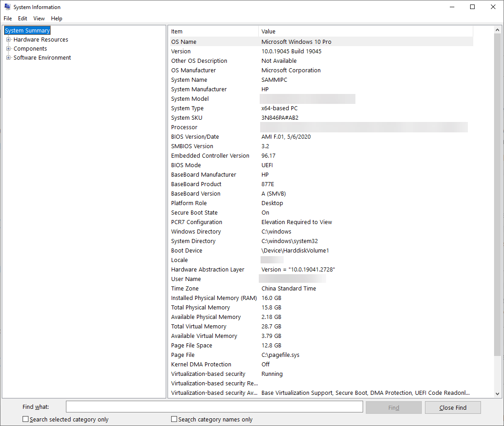Open the Help menu
504x426 pixels.
pyautogui.click(x=56, y=19)
